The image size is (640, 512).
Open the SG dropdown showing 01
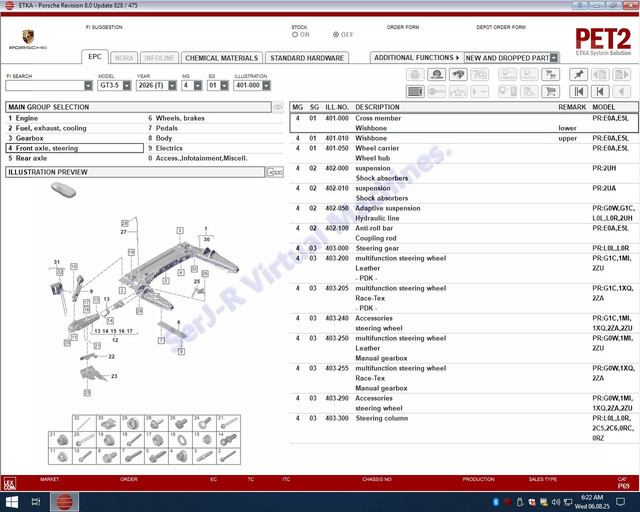coord(224,85)
